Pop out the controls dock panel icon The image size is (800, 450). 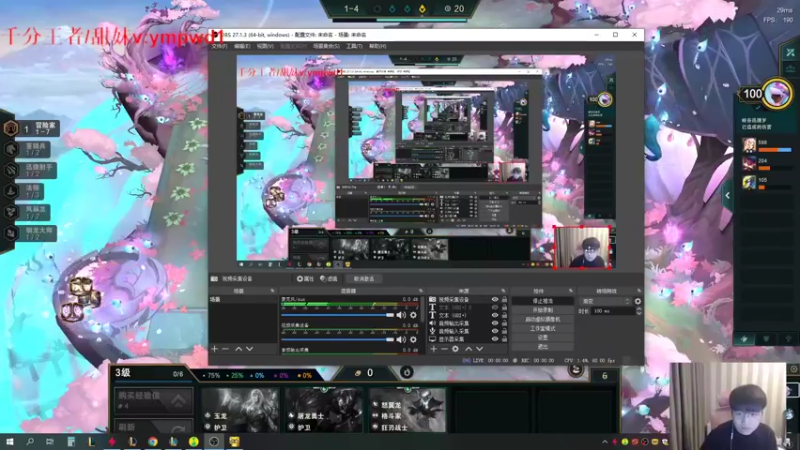[x=571, y=291]
